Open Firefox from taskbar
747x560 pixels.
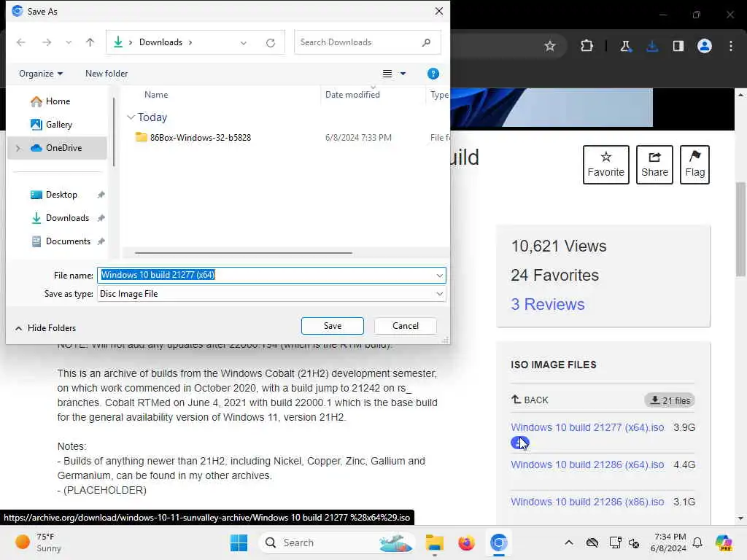[x=466, y=542]
